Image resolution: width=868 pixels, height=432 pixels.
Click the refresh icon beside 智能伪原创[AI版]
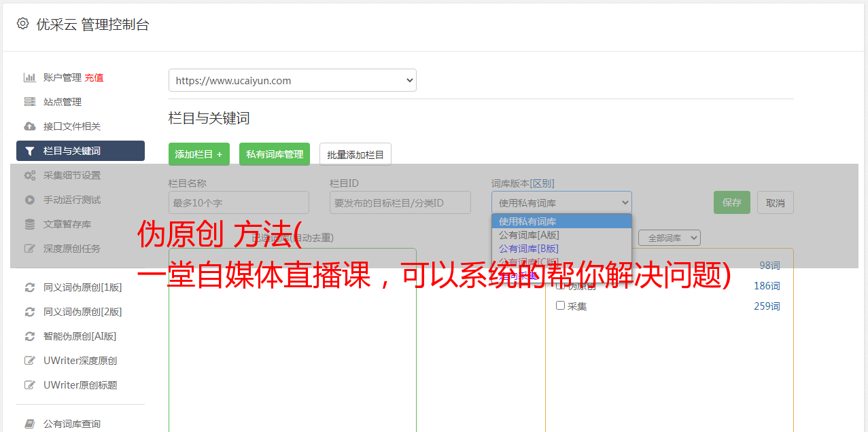pyautogui.click(x=29, y=336)
